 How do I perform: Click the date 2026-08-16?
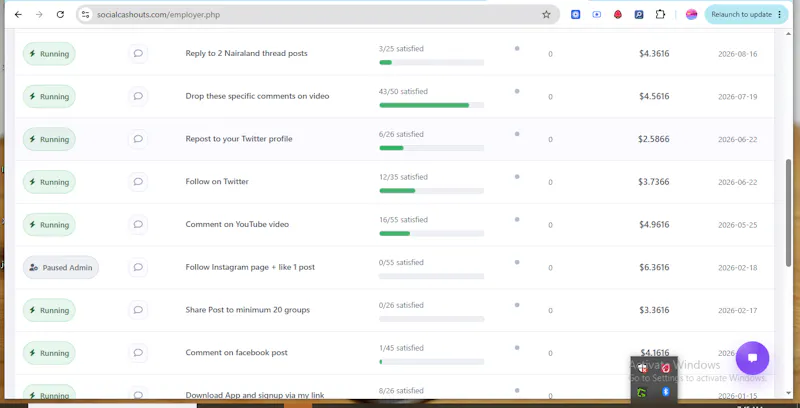738,54
